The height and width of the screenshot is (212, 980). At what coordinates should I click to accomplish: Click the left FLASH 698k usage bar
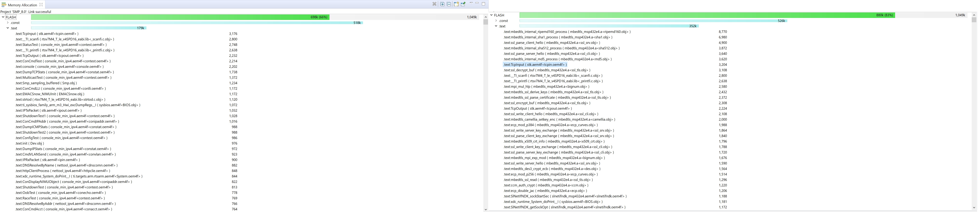(180, 17)
